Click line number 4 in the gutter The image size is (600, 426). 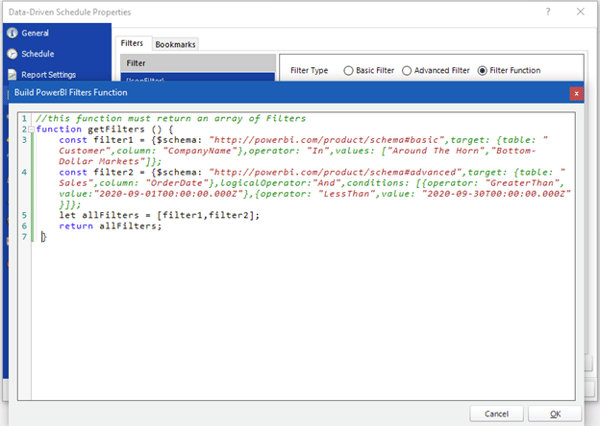tap(24, 172)
